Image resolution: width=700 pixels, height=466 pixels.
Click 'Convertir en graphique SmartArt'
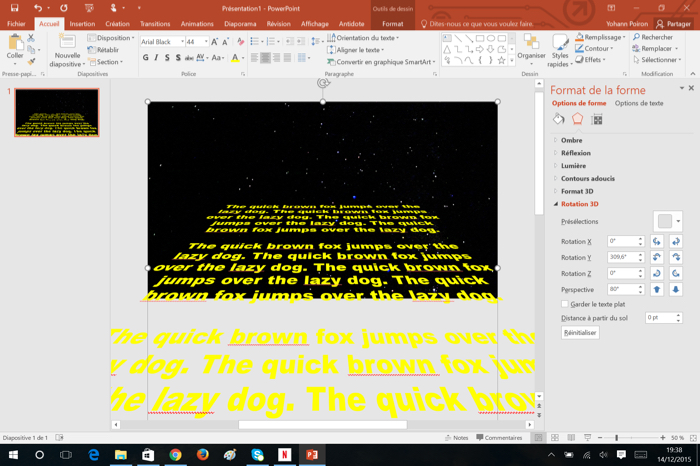coord(383,62)
